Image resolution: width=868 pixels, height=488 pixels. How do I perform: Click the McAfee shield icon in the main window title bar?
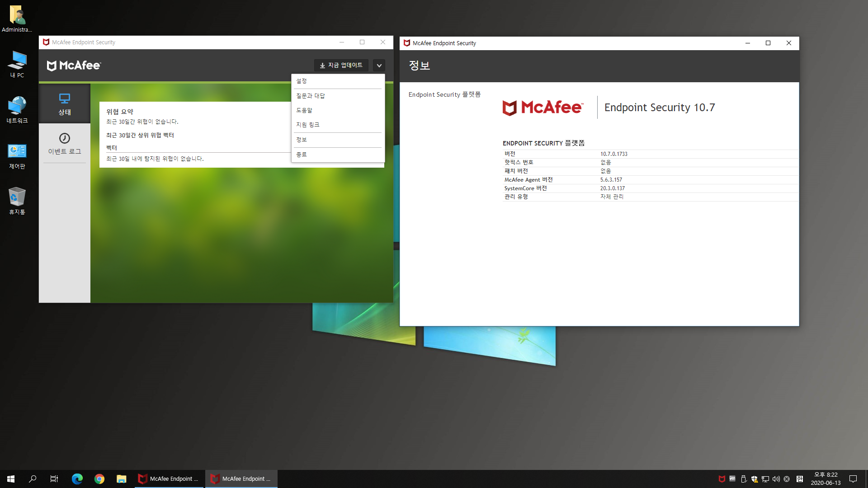coord(46,42)
